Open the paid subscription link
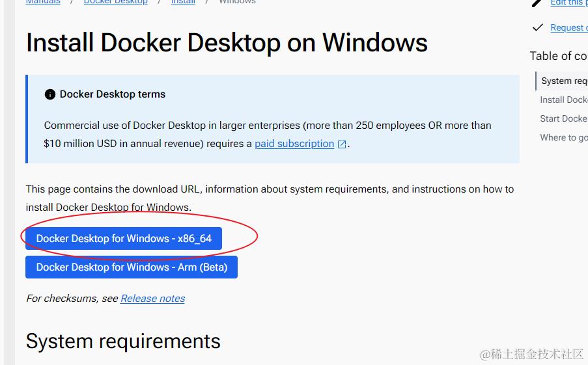588x365 pixels. (x=294, y=144)
